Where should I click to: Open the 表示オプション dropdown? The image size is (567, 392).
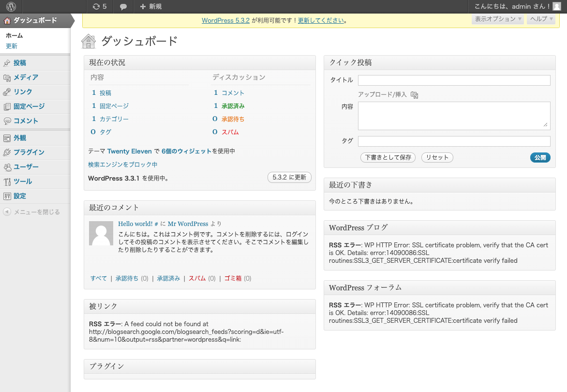point(497,19)
